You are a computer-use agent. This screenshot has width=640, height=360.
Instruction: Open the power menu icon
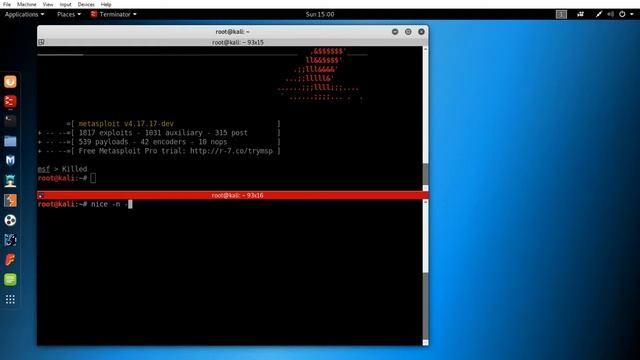(622, 14)
